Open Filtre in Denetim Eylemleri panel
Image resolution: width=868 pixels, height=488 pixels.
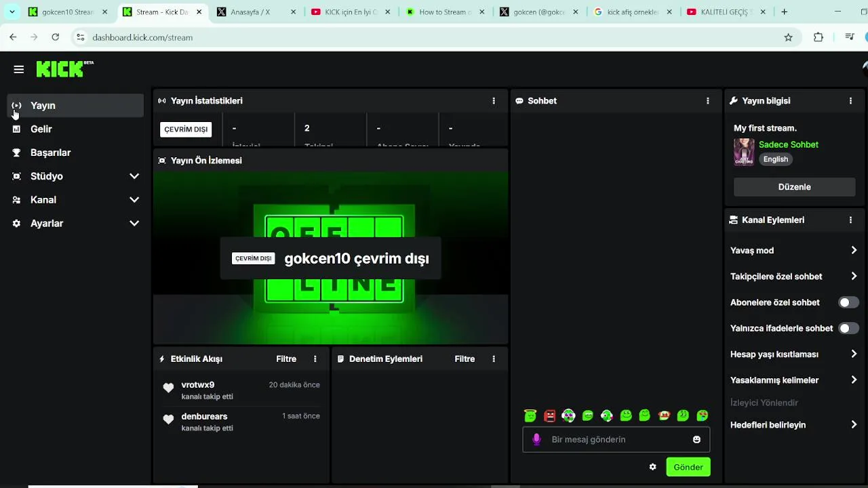click(x=465, y=359)
